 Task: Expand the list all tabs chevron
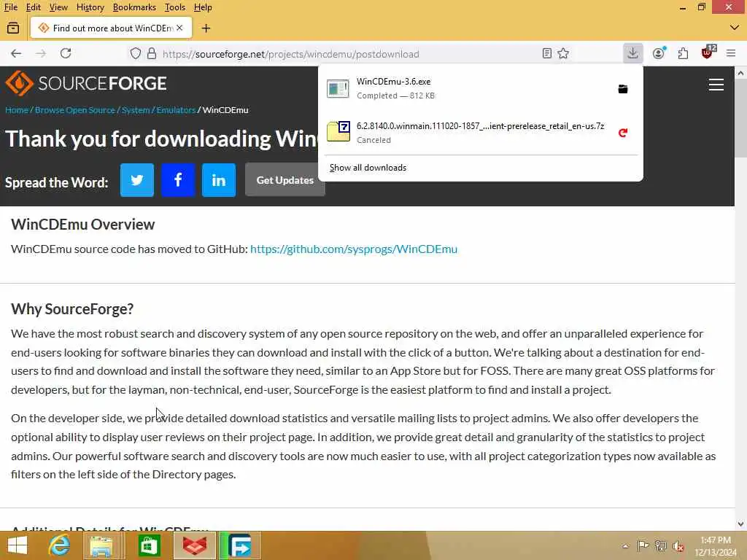pyautogui.click(x=734, y=28)
